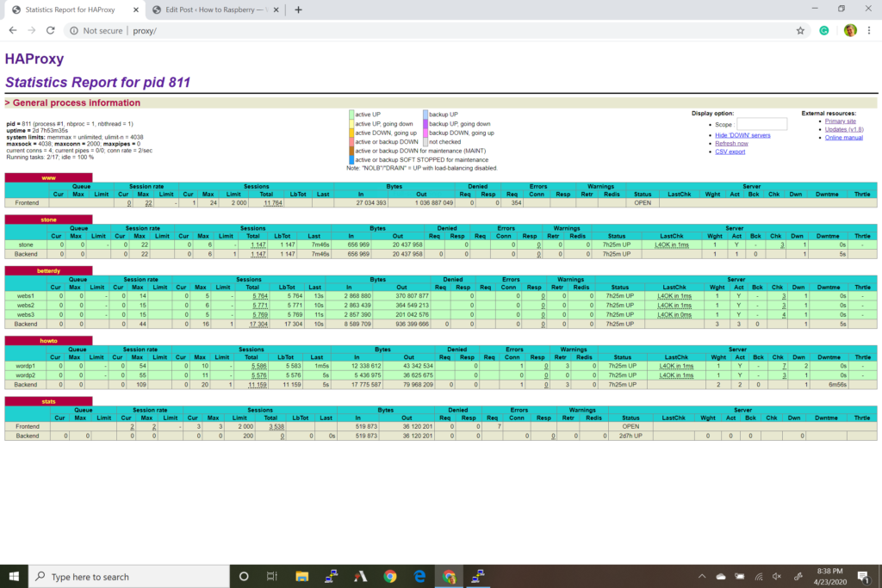Viewport: 882px width, 588px height.
Task: Click the www proxy section header
Action: pos(48,177)
